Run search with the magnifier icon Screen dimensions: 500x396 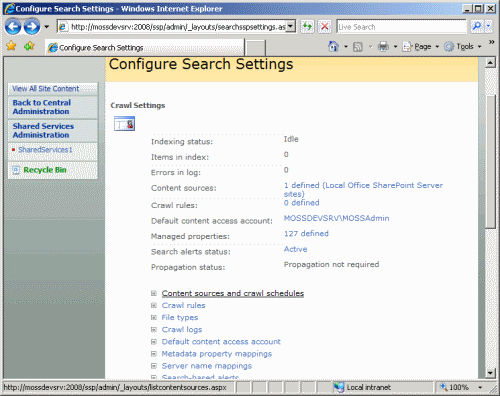(477, 26)
